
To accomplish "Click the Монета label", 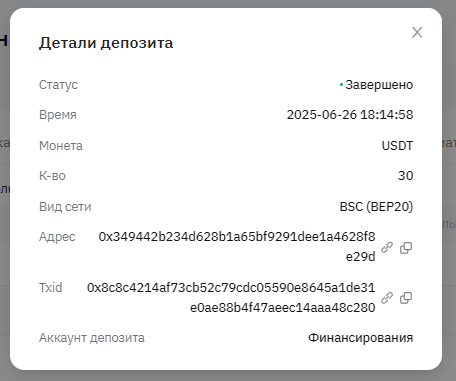I will [x=61, y=146].
